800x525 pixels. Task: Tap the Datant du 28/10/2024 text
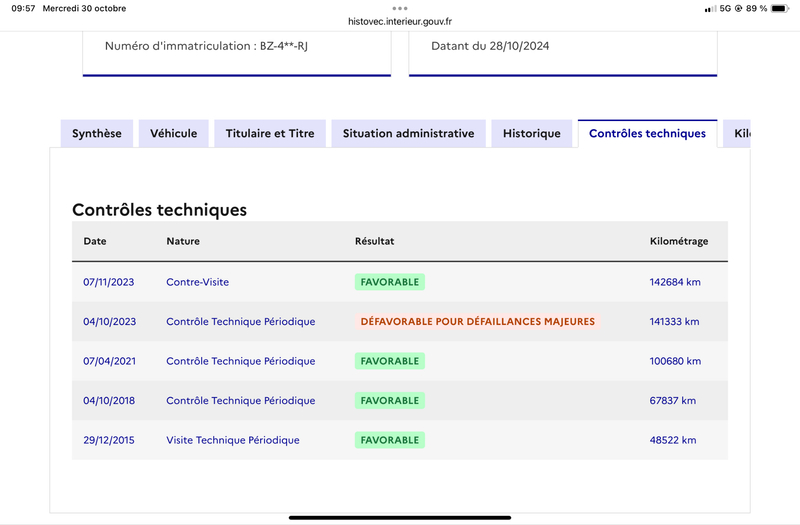pos(490,46)
